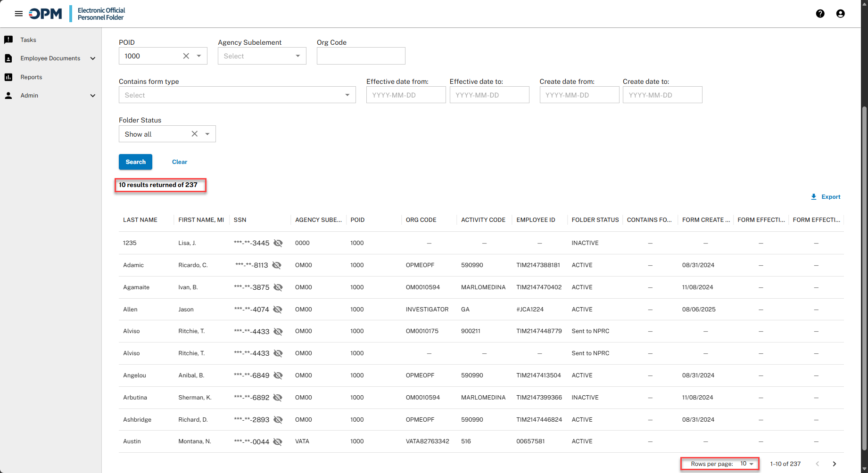The height and width of the screenshot is (473, 868).
Task: Click the Tasks sidebar icon
Action: [8, 40]
